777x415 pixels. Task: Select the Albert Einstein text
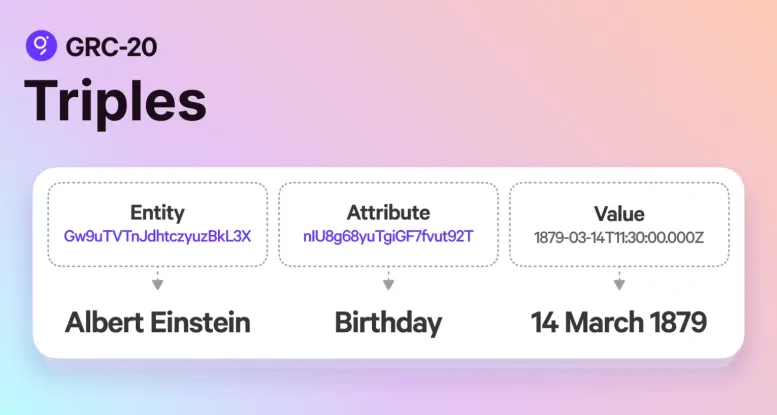tap(157, 322)
